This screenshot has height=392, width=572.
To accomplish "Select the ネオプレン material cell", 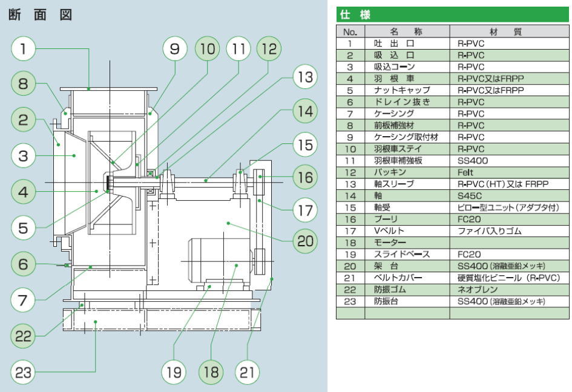I will pyautogui.click(x=509, y=290).
